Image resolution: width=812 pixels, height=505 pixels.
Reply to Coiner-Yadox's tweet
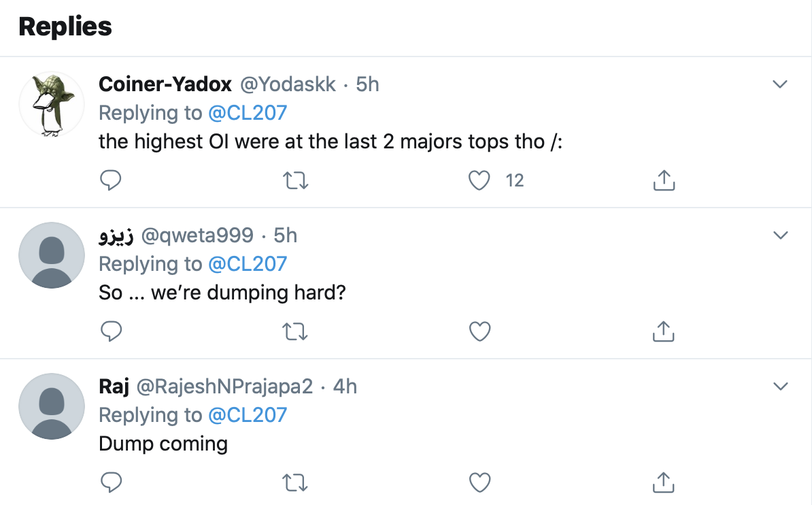110,180
